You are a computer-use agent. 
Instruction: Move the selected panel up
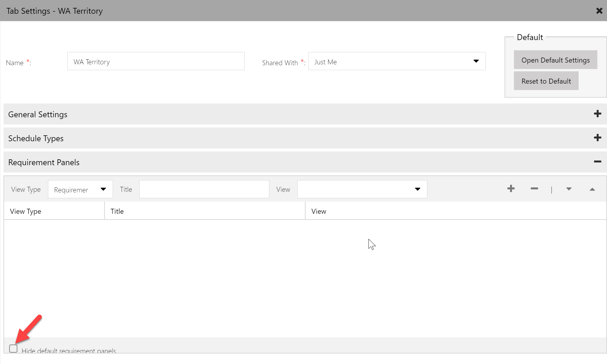[593, 189]
